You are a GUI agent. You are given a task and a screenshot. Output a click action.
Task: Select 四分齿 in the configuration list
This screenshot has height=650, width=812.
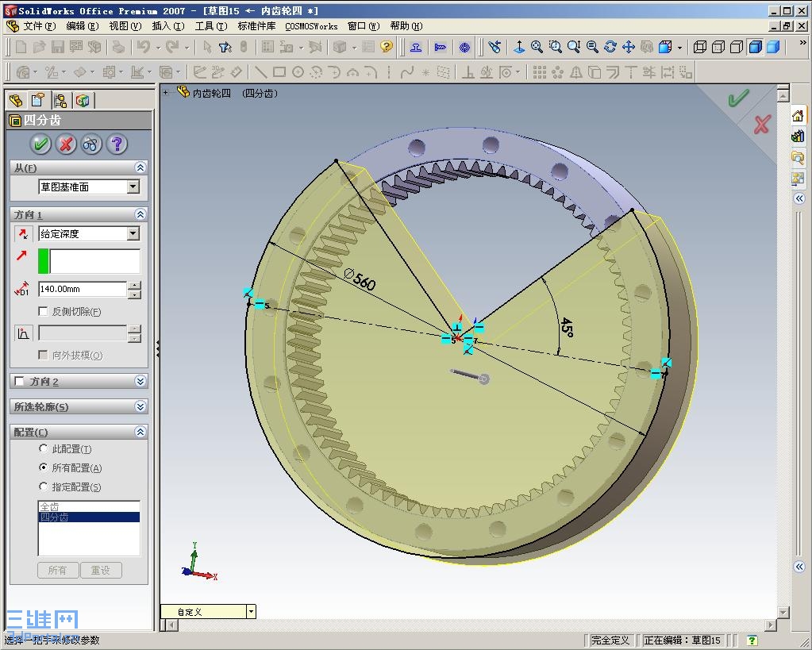(89, 517)
